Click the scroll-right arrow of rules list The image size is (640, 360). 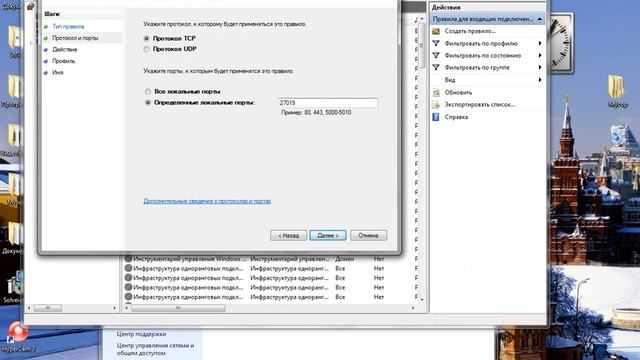tap(413, 308)
